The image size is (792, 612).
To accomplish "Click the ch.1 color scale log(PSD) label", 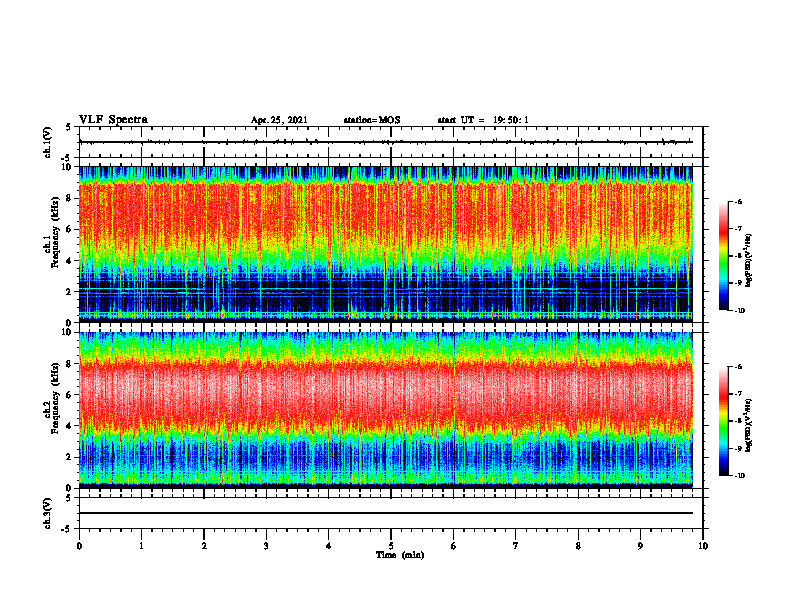I will coord(749,261).
